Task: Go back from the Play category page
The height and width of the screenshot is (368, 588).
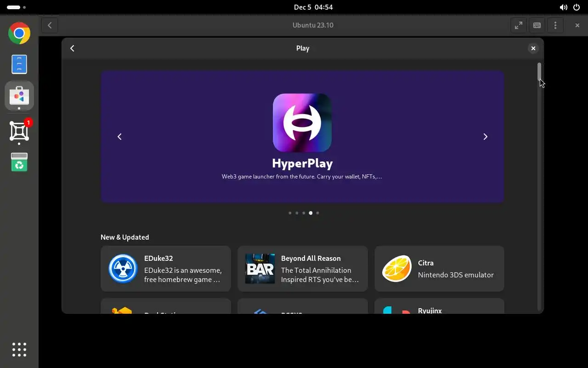Action: (x=72, y=48)
